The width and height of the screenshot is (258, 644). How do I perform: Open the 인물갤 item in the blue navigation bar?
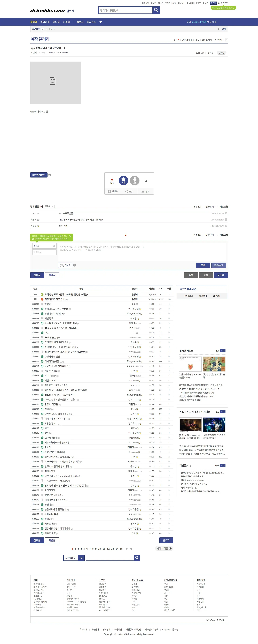tap(66, 22)
